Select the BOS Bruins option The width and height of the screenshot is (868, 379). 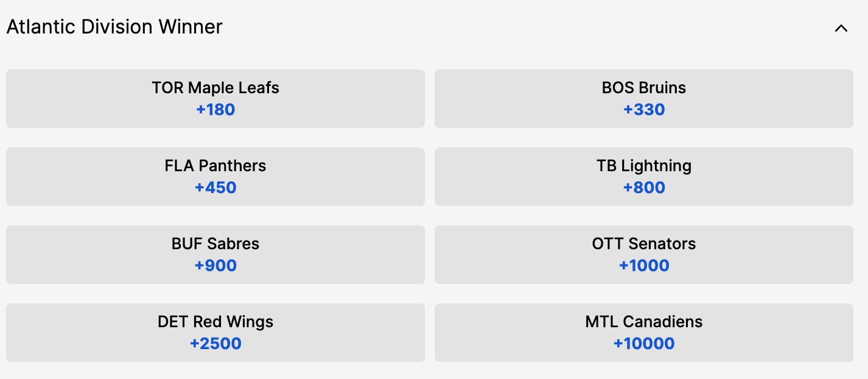[643, 99]
